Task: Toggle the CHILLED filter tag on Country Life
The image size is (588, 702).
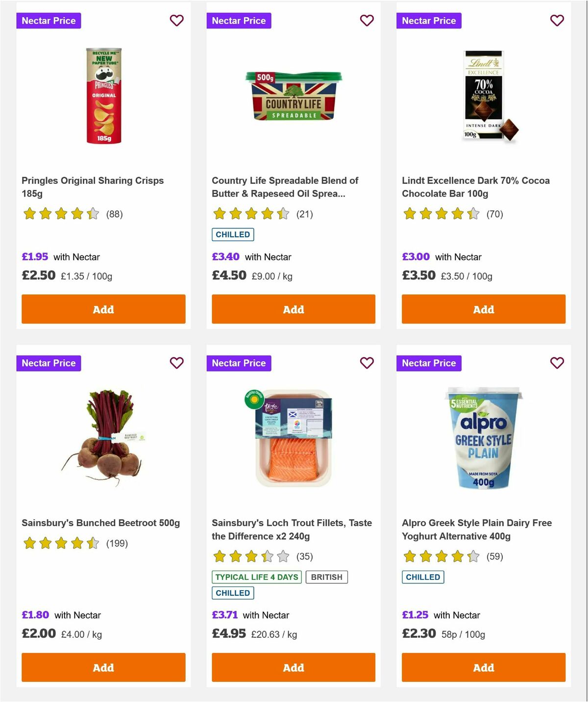Action: pos(233,234)
